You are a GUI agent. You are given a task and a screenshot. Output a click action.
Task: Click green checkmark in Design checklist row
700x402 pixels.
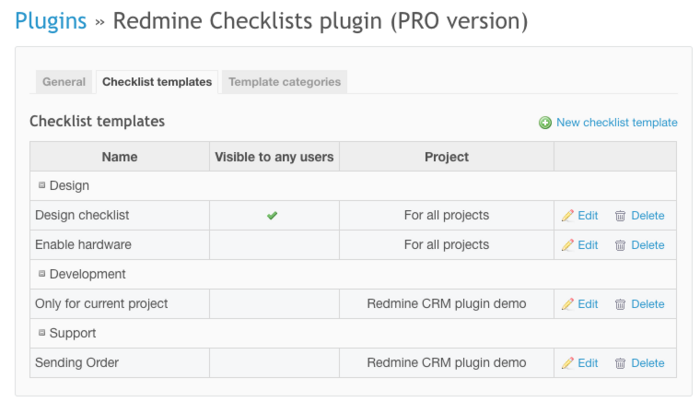coord(272,215)
